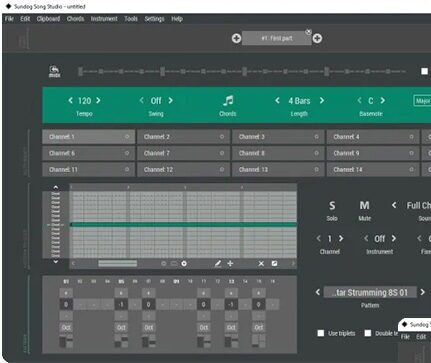This screenshot has width=431, height=363.
Task: Select the Channel 14 button
Action: pyautogui.click(x=373, y=169)
